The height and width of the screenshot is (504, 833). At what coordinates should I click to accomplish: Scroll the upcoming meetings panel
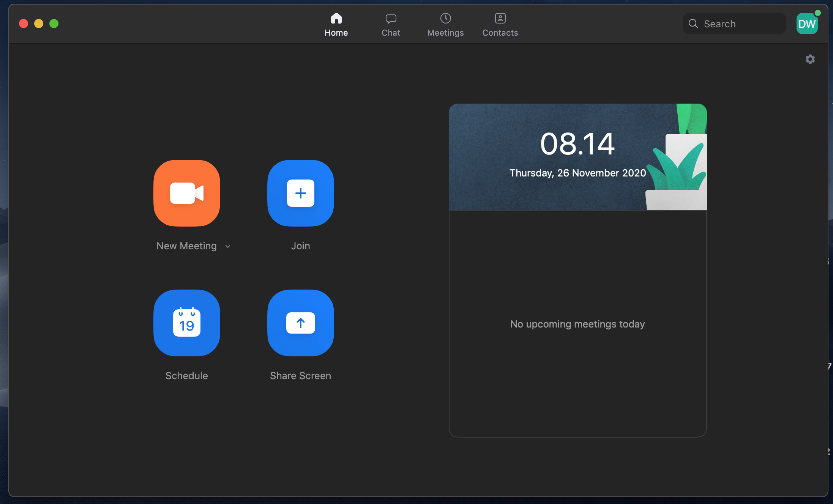(x=578, y=324)
